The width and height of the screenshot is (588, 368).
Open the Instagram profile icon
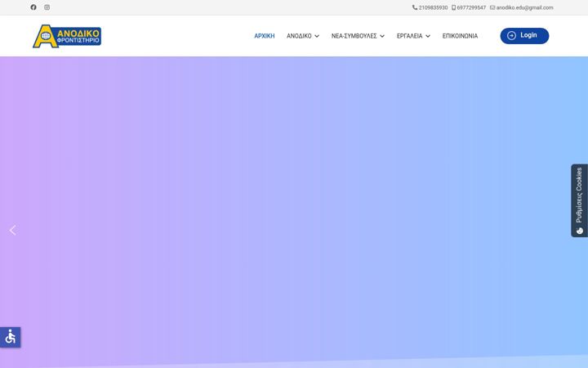47,7
